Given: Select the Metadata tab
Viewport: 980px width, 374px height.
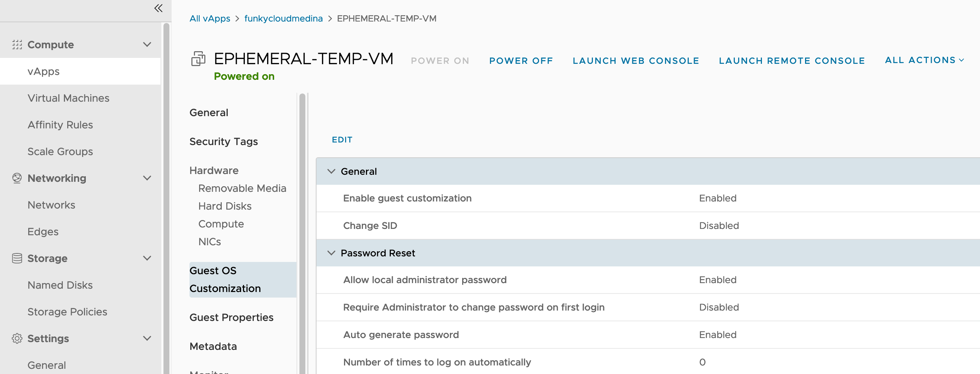Looking at the screenshot, I should click(213, 347).
